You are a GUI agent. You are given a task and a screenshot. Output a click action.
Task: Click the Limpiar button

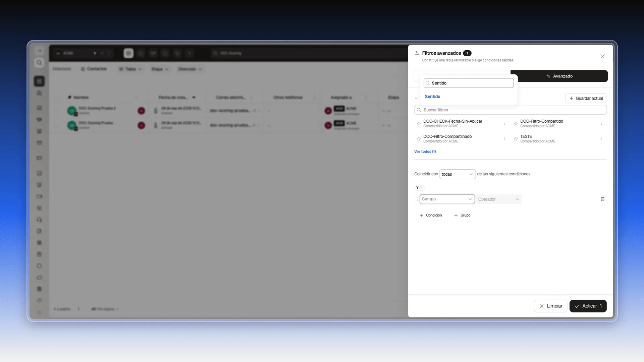point(550,306)
